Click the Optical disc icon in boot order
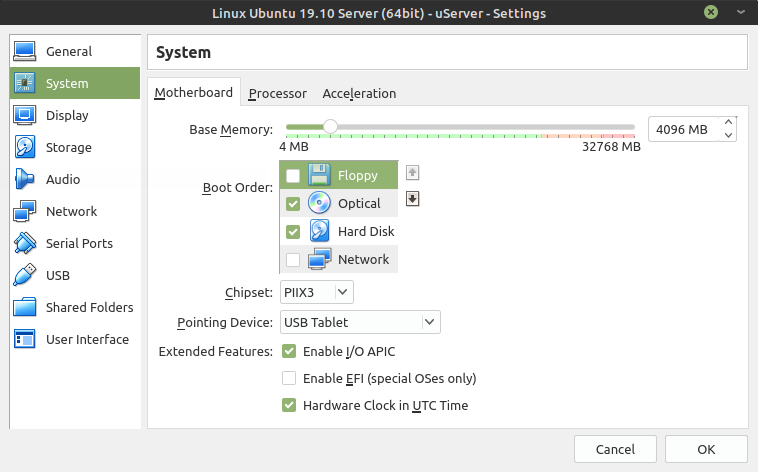This screenshot has width=758, height=472. 319,203
